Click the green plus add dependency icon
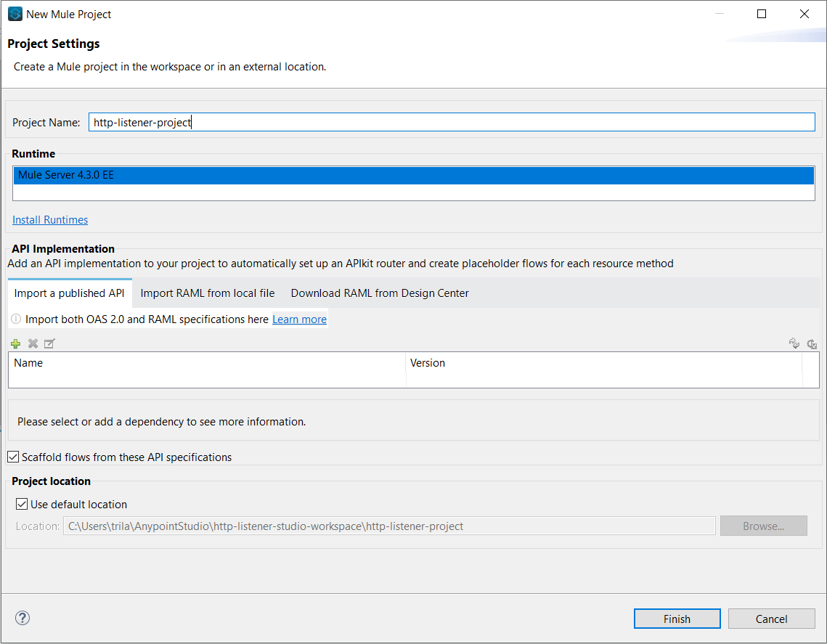 tap(16, 343)
